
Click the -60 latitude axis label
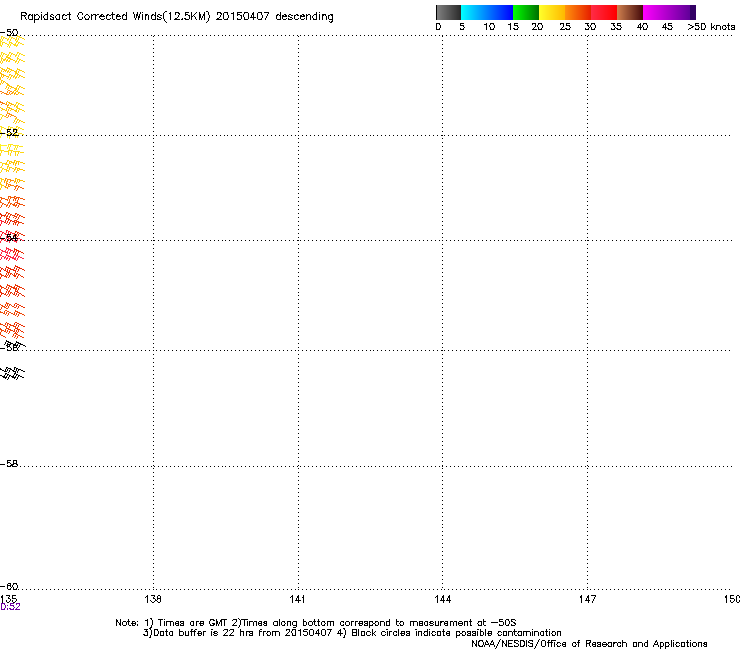(9, 587)
